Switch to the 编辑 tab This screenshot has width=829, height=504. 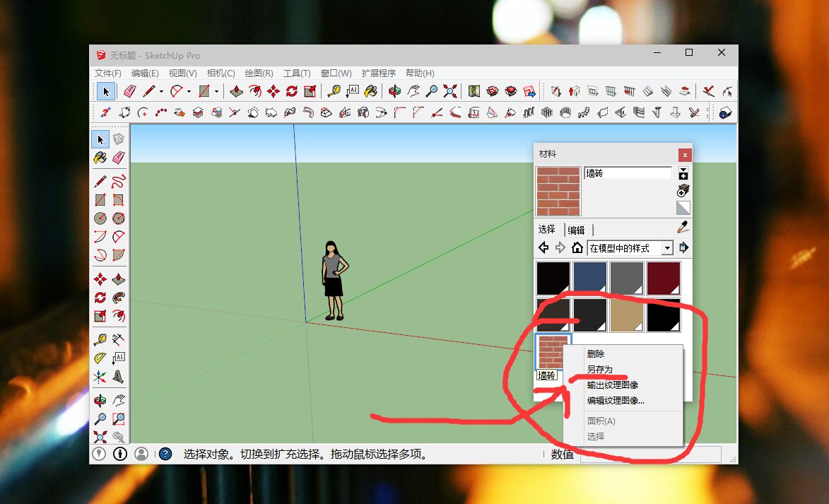[576, 230]
